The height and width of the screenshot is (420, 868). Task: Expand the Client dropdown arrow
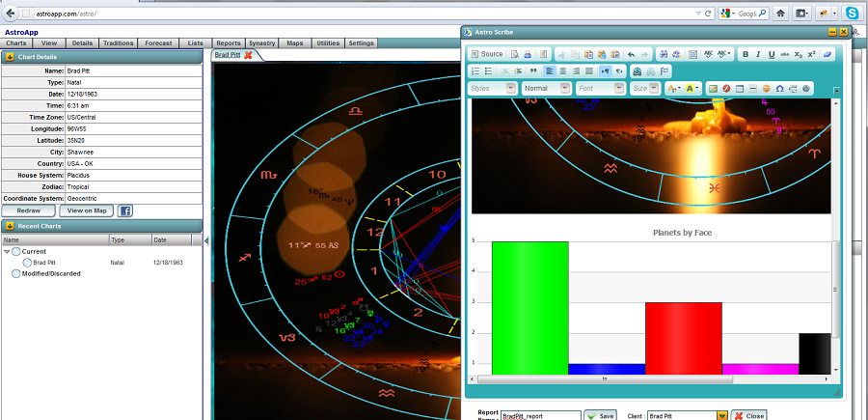pos(721,415)
